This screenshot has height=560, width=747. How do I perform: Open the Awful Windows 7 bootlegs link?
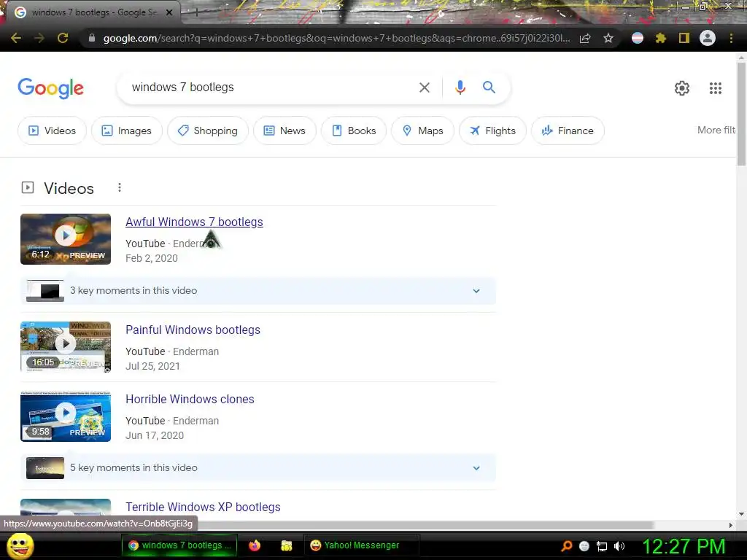(194, 222)
